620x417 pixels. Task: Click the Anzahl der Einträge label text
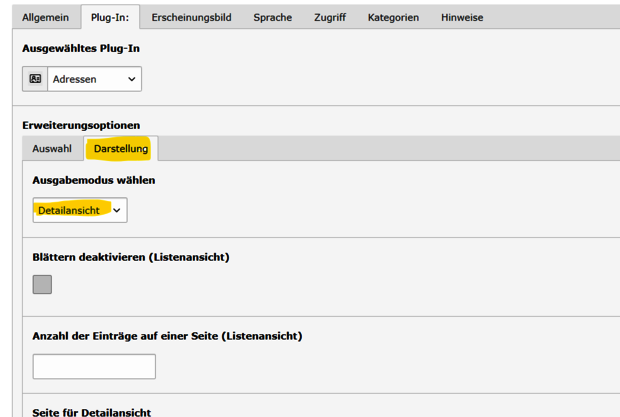pyautogui.click(x=167, y=336)
